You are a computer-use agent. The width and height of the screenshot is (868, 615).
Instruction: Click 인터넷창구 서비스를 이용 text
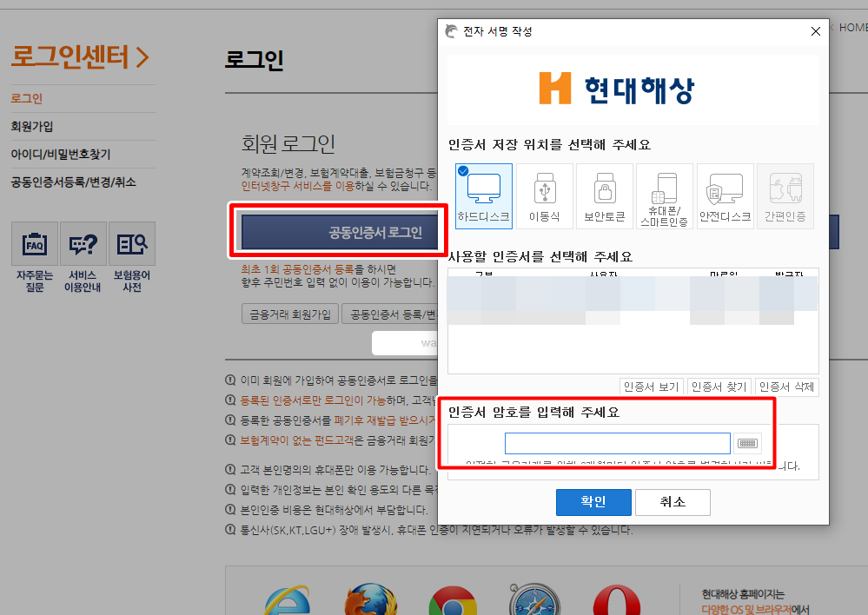click(298, 186)
